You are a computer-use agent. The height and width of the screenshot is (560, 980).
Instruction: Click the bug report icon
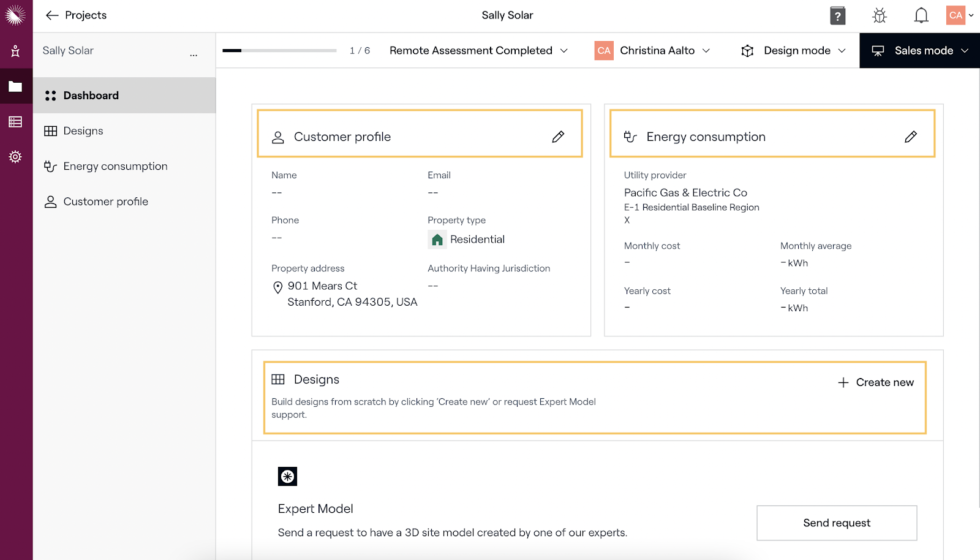coord(880,15)
